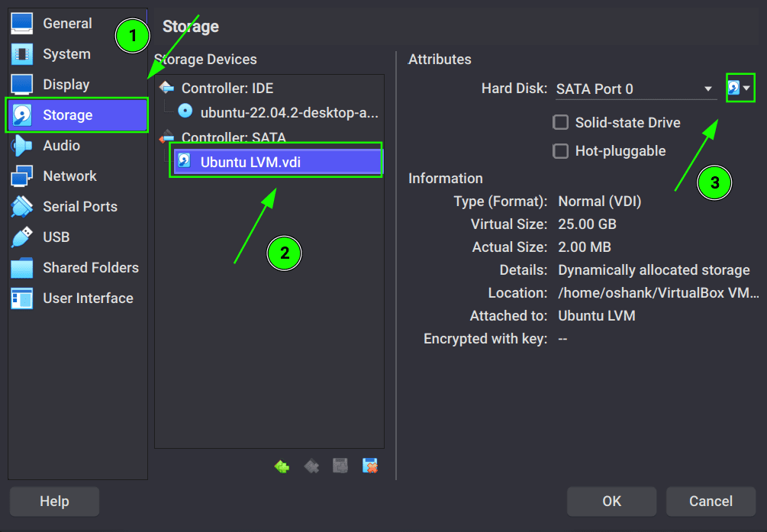Click the Cancel button
767x532 pixels.
point(711,501)
